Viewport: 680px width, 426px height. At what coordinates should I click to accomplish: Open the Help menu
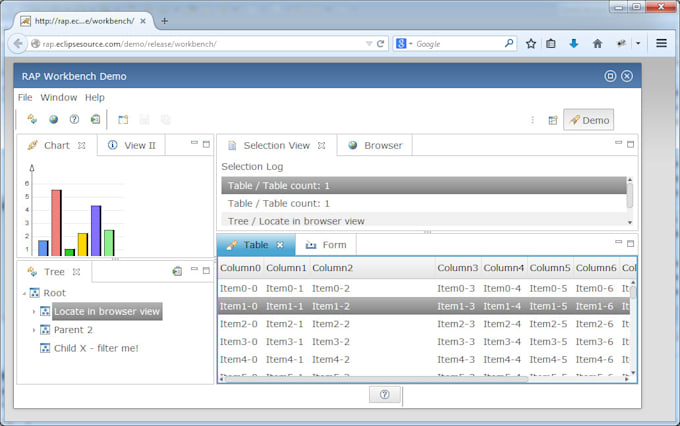coord(95,98)
